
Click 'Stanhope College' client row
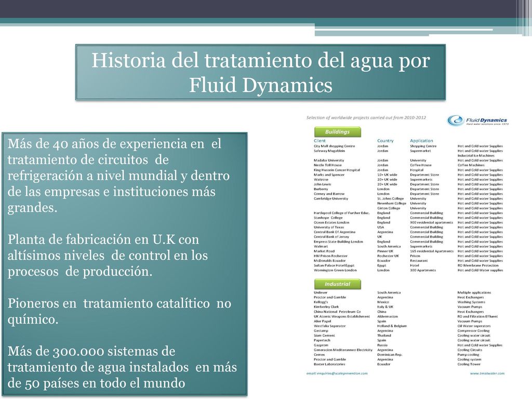tap(328, 218)
